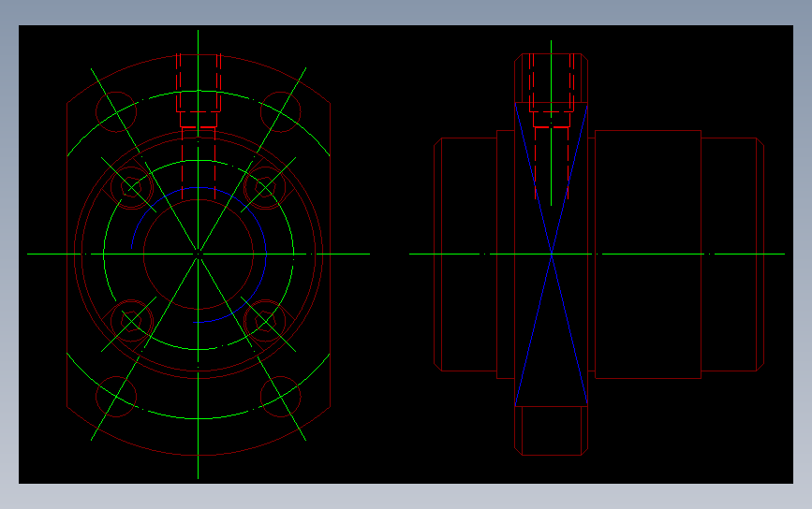Screen dimensions: 812x509
Task: Click the bottom flange block in side view
Action: pos(551,431)
